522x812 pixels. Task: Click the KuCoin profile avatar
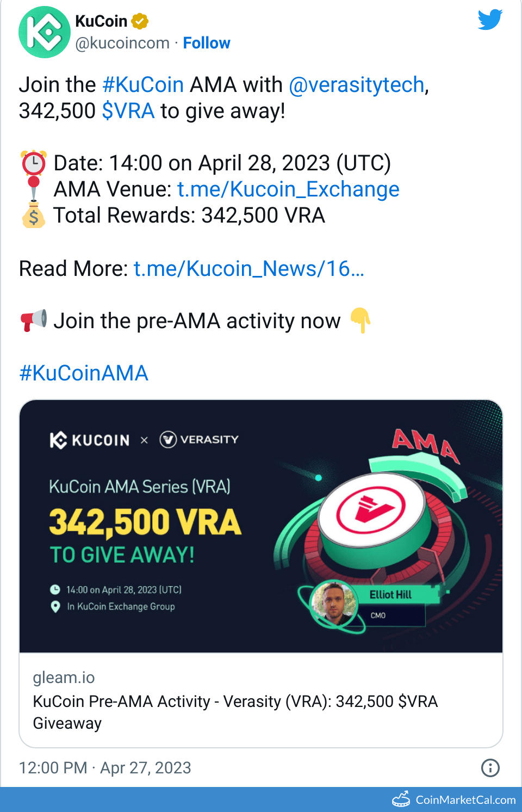44,32
